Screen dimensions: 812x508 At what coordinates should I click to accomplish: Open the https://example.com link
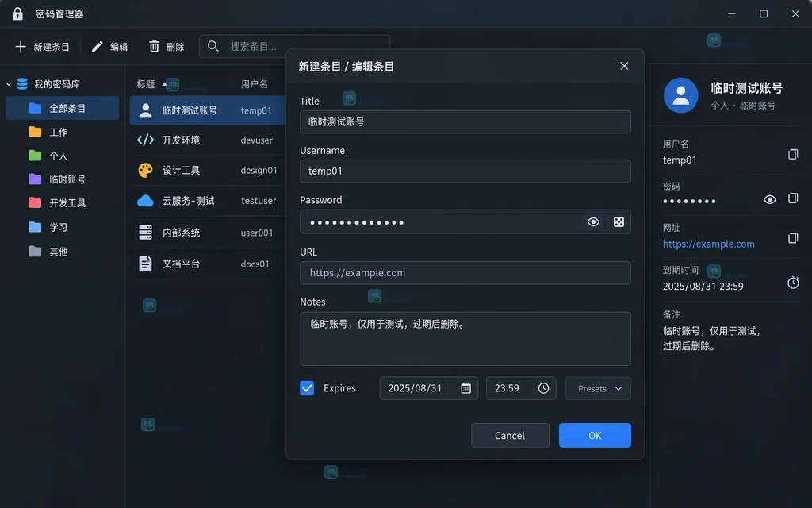[x=708, y=244]
